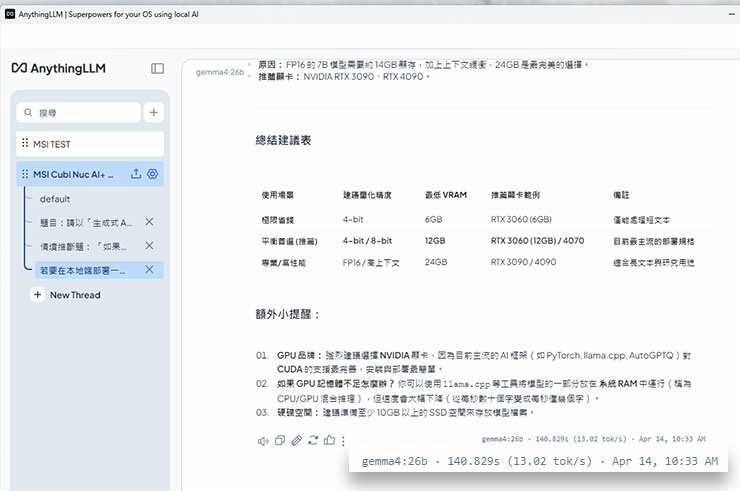The image size is (740, 491).
Task: Click the AnythingLLM title bar app icon
Action: click(x=10, y=14)
